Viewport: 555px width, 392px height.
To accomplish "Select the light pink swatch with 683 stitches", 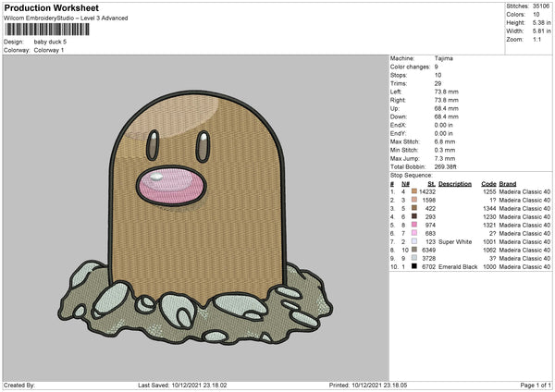I will [x=414, y=233].
